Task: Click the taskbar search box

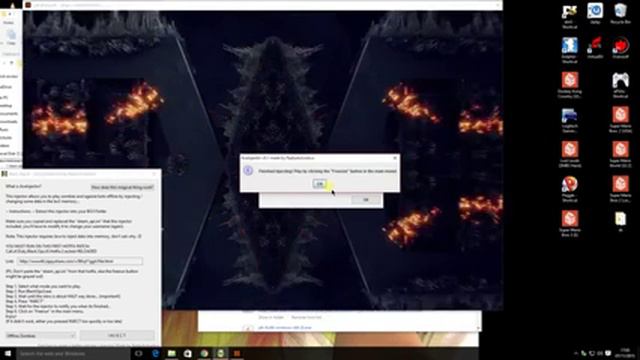Action: pyautogui.click(x=73, y=353)
